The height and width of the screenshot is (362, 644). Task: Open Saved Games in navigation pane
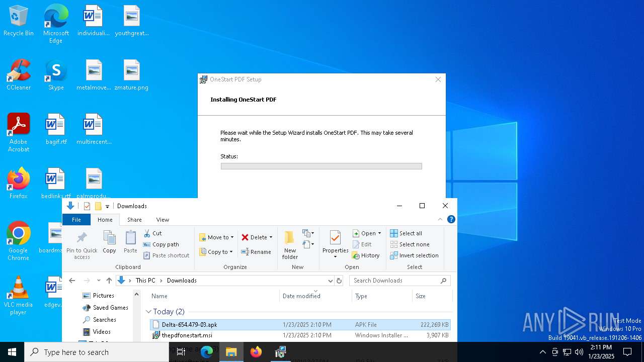110,308
